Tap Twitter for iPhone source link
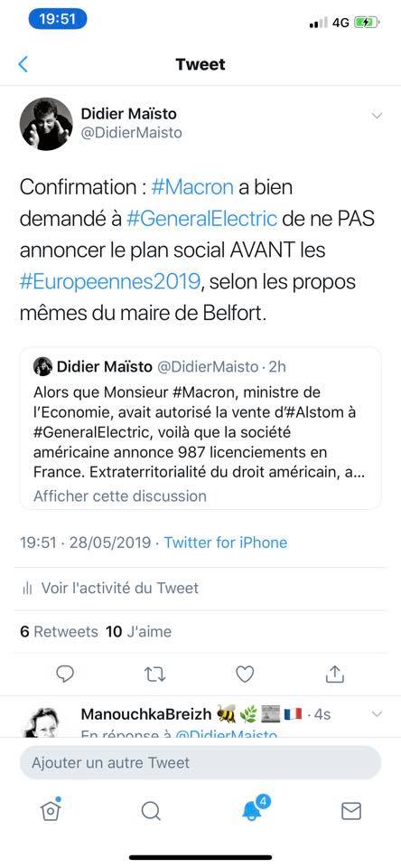 click(226, 542)
